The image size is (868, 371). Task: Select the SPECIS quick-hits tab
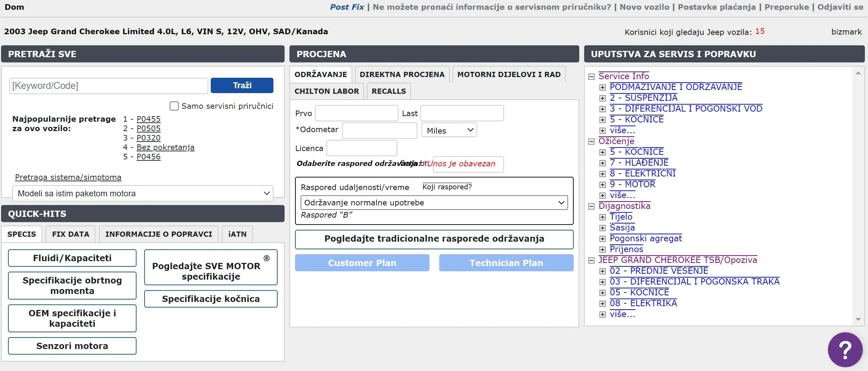pos(22,234)
